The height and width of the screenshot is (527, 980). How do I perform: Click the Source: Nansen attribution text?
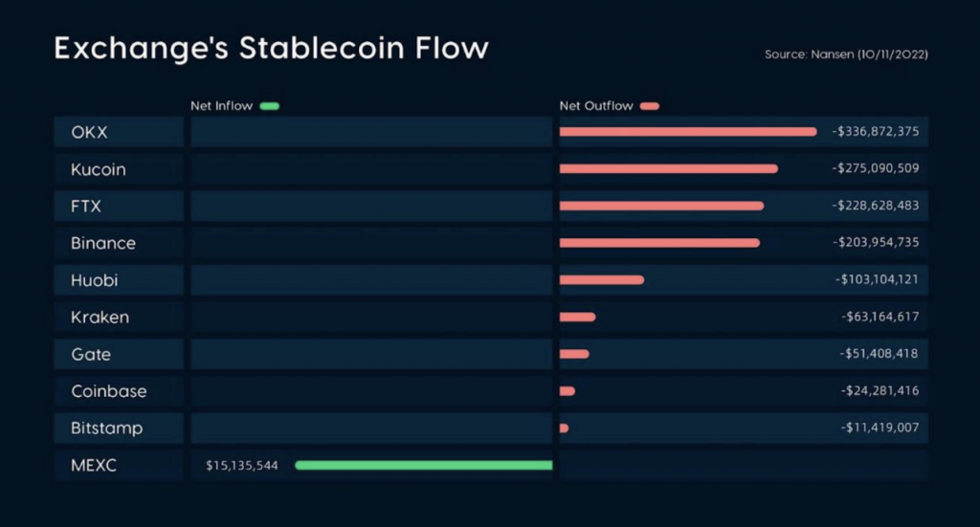tap(846, 55)
